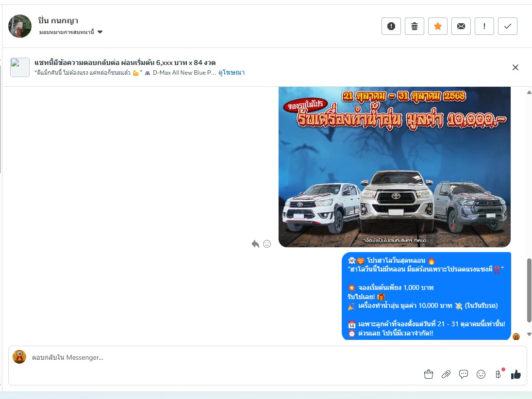Send a thumbs up like
This screenshot has width=532, height=399.
point(515,374)
